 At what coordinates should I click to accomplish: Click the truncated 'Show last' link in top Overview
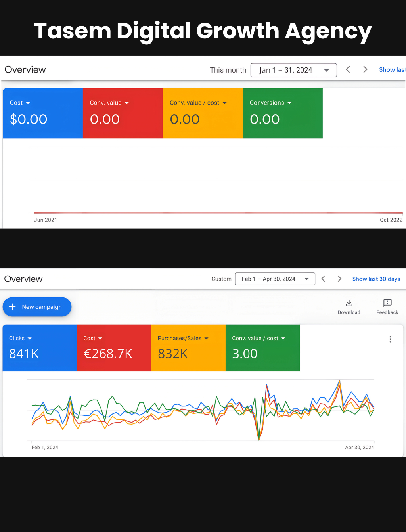392,70
